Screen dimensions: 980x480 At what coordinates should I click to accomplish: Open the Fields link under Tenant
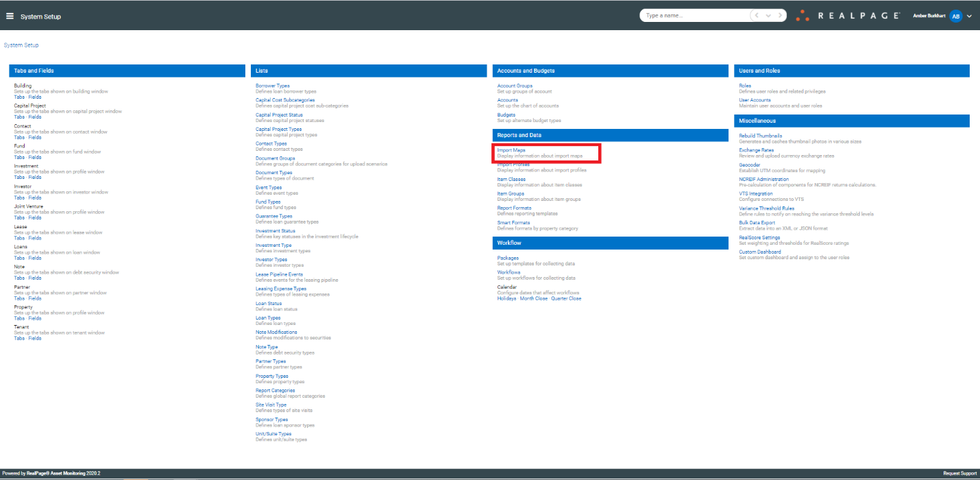pyautogui.click(x=34, y=338)
